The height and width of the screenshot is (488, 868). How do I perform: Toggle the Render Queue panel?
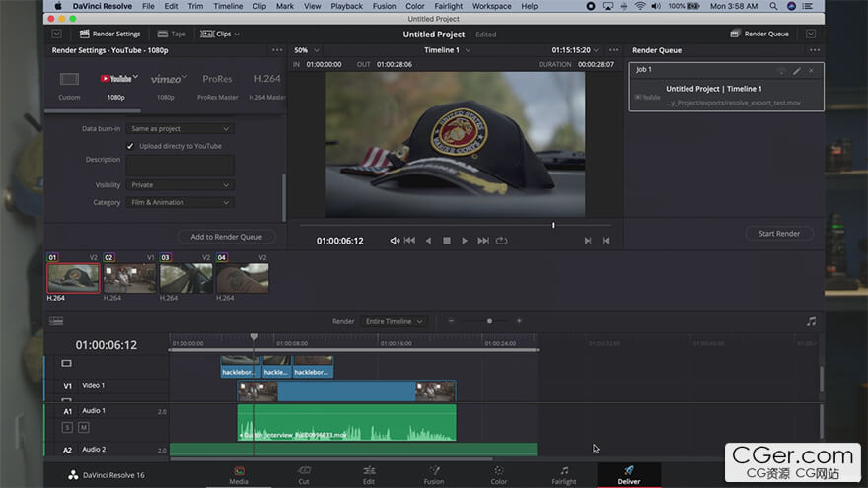coord(759,34)
